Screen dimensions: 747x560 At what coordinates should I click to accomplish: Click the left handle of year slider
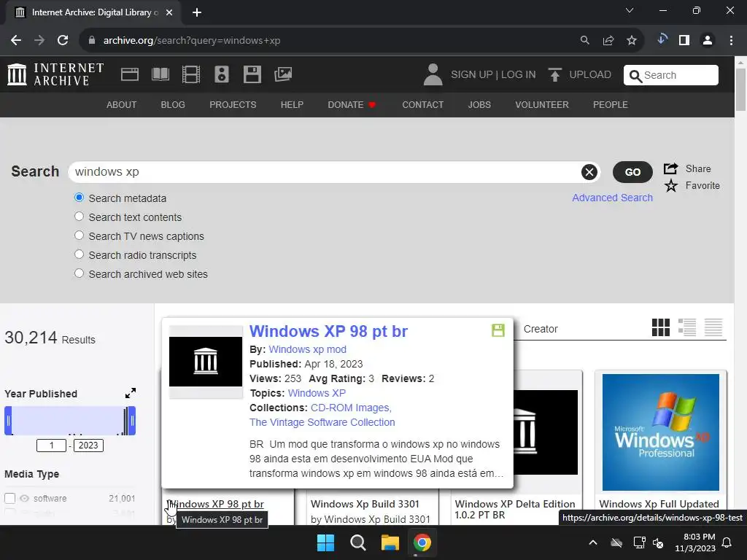pos(8,421)
